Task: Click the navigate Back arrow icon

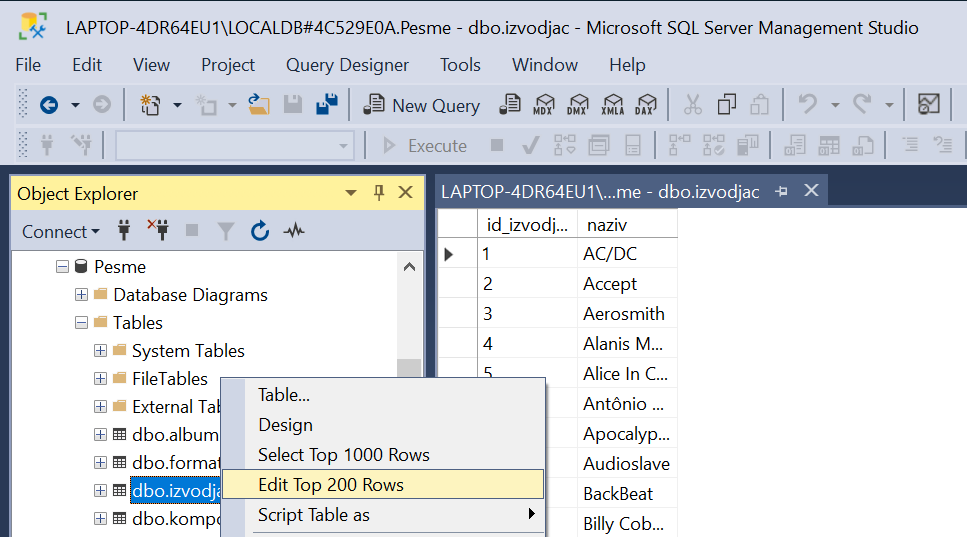Action: [x=49, y=105]
